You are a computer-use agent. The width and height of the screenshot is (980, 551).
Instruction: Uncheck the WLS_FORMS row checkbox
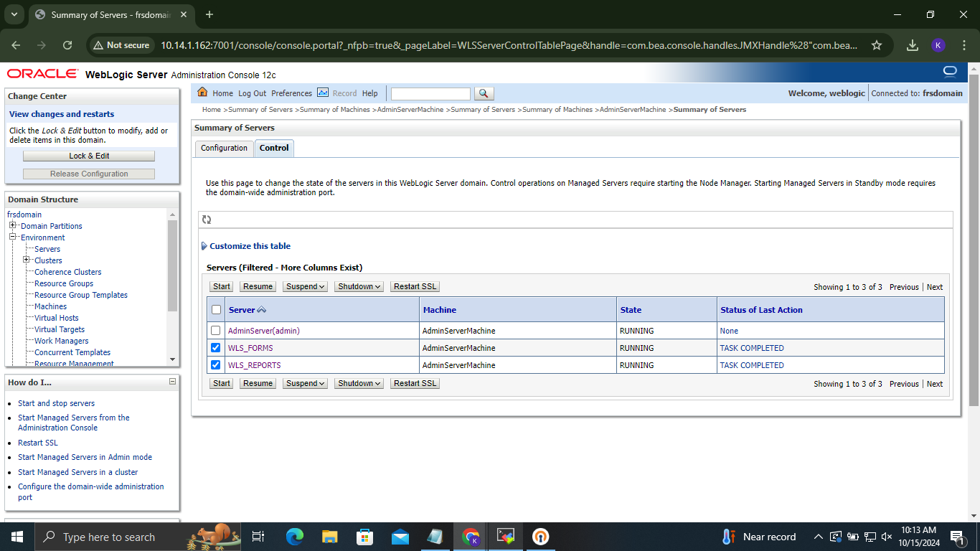pyautogui.click(x=216, y=348)
